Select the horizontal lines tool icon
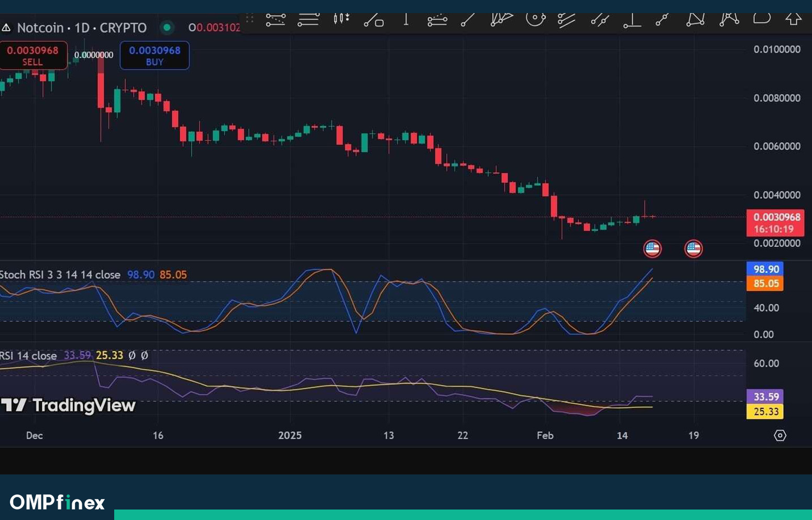 308,20
